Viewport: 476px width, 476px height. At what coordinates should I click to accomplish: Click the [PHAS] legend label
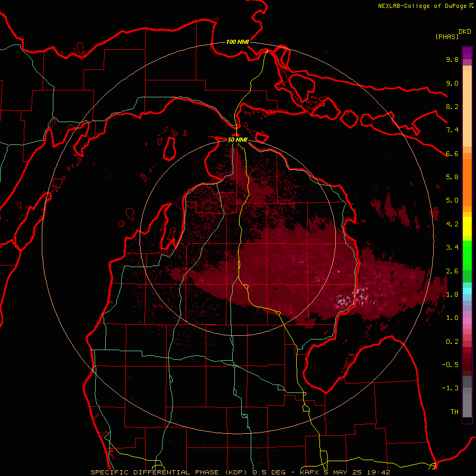pyautogui.click(x=447, y=37)
